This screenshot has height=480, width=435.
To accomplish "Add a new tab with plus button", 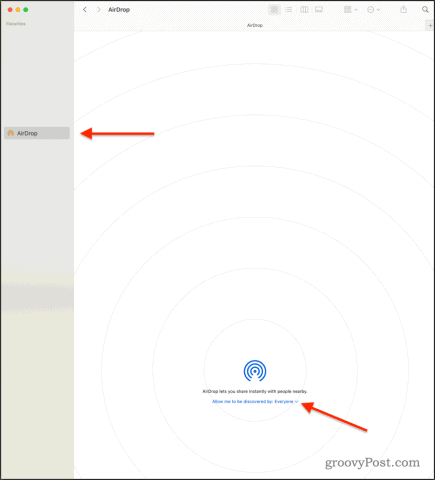I will tap(430, 25).
